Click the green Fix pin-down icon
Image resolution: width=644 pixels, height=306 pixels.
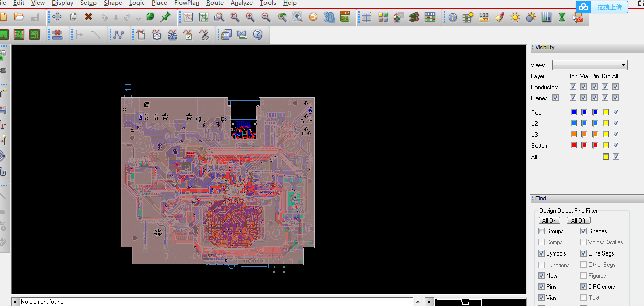point(150,17)
